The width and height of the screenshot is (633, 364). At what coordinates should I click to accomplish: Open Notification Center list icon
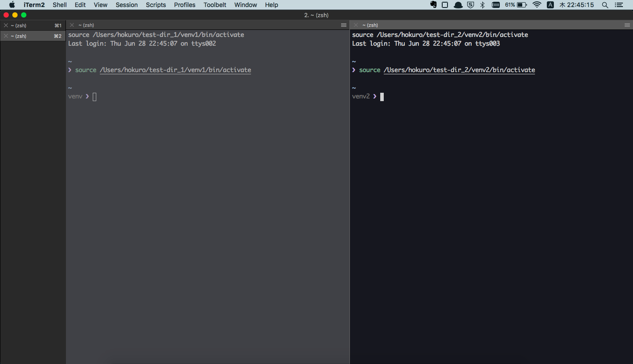click(619, 5)
